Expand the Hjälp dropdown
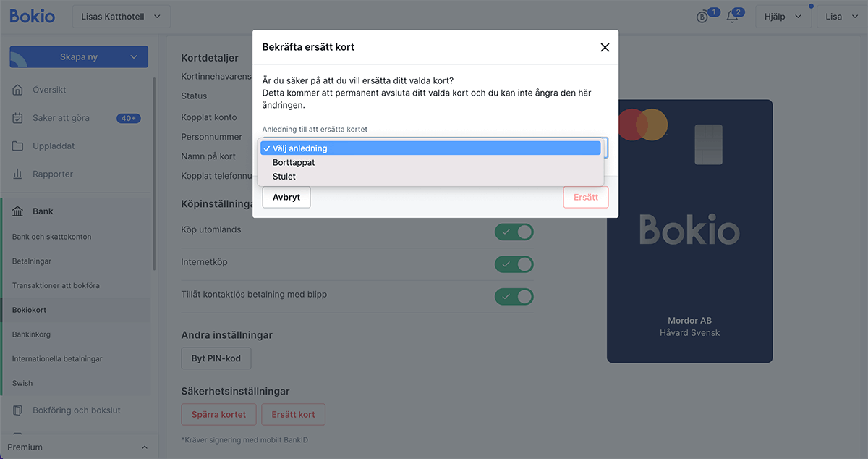The image size is (868, 459). coord(783,17)
